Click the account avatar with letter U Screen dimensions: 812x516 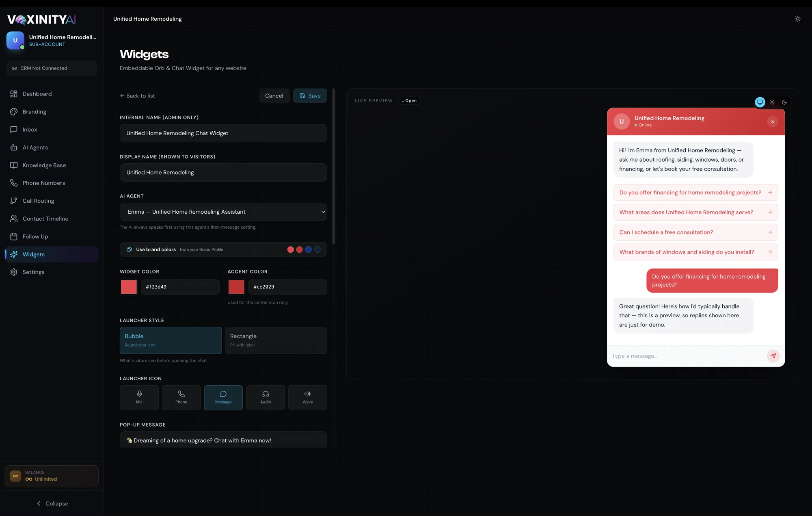[x=15, y=40]
